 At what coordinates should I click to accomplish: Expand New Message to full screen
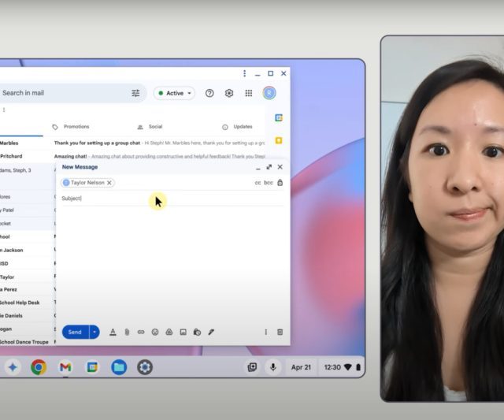point(269,167)
